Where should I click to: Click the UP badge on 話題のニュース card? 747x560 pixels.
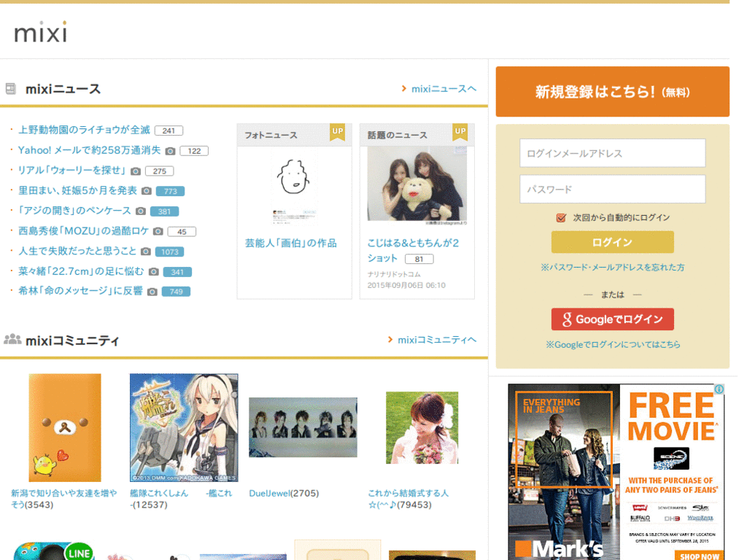460,132
